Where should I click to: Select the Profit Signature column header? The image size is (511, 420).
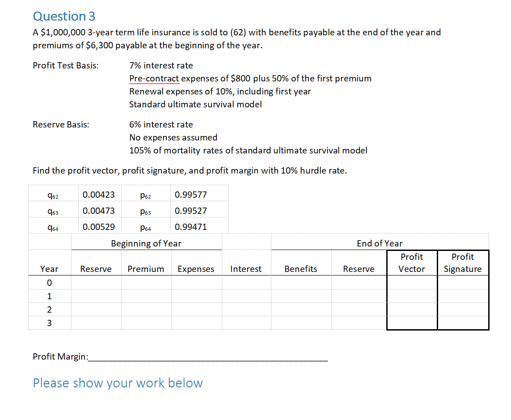(x=462, y=263)
